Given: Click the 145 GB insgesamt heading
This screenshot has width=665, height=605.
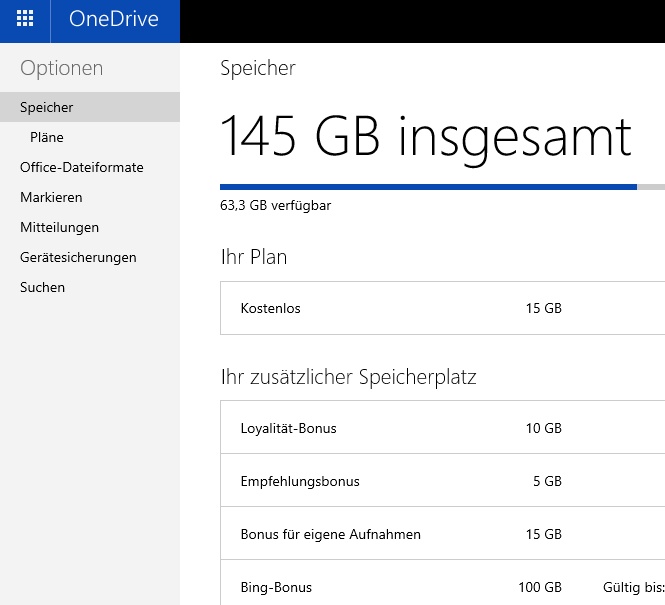Looking at the screenshot, I should click(x=425, y=135).
